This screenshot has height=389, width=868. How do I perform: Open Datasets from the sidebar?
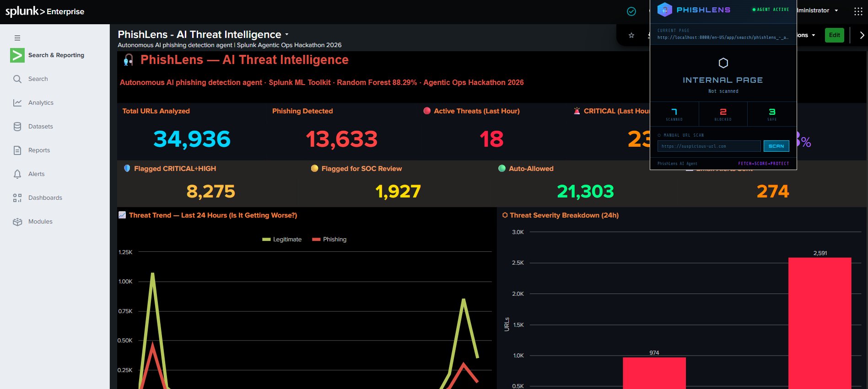click(x=40, y=127)
